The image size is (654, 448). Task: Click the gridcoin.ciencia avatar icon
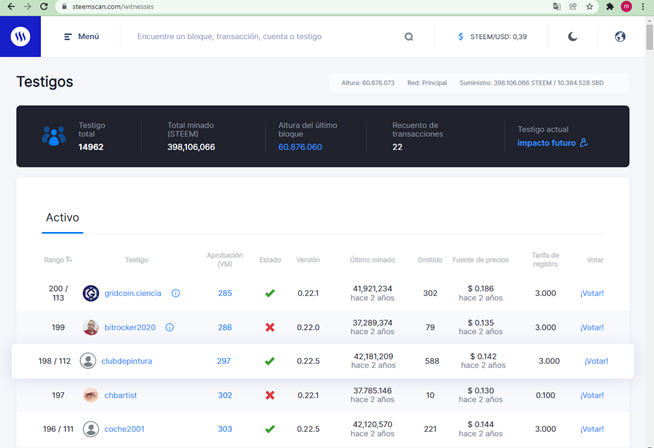click(91, 293)
